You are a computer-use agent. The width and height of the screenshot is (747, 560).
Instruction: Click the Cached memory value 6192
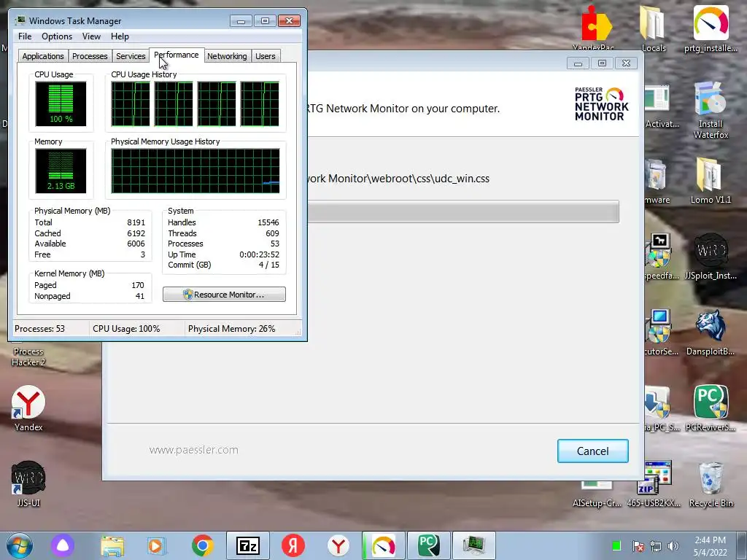point(136,233)
